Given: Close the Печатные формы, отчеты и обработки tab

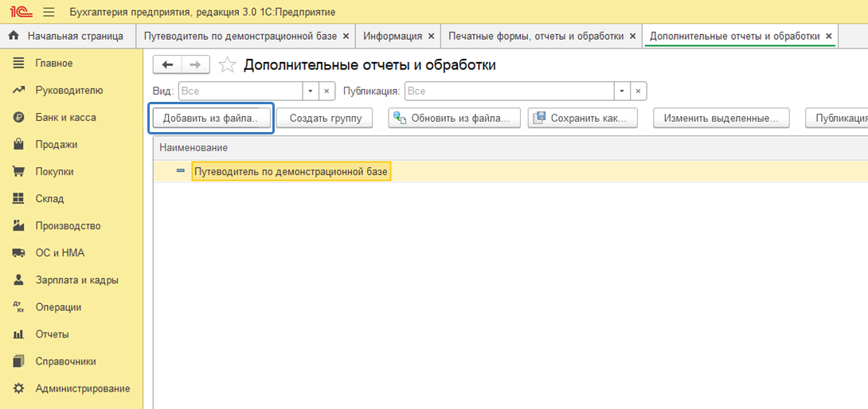Looking at the screenshot, I should tap(633, 36).
